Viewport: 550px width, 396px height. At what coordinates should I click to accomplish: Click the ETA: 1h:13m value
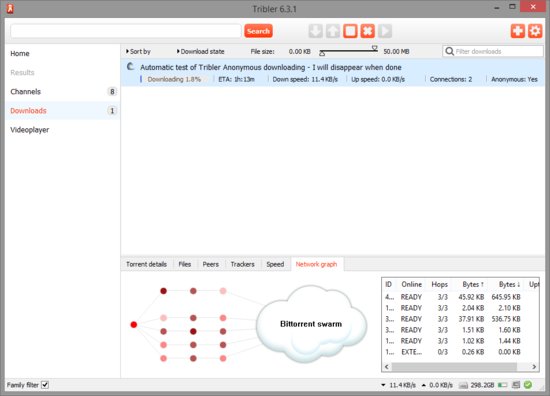tap(236, 79)
